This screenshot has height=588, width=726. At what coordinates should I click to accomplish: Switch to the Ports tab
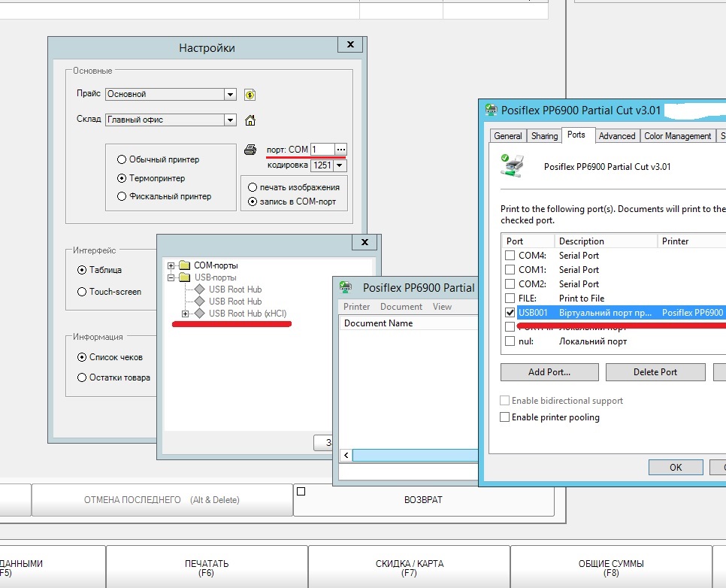point(576,135)
